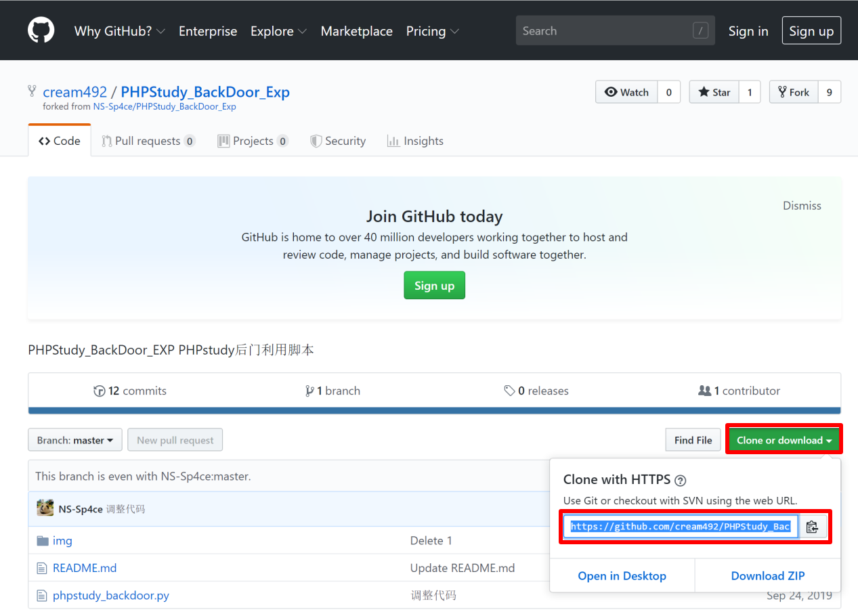Focus the GitHub search field

click(615, 31)
